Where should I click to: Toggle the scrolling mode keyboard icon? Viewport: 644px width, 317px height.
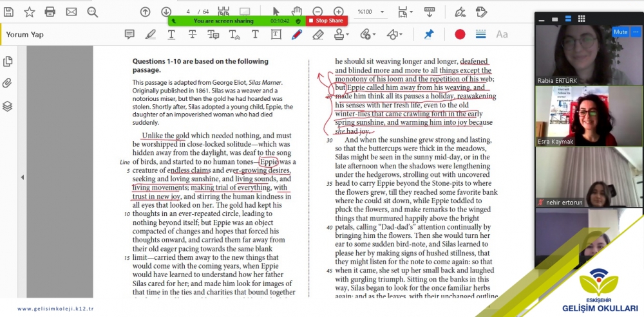coord(430,12)
